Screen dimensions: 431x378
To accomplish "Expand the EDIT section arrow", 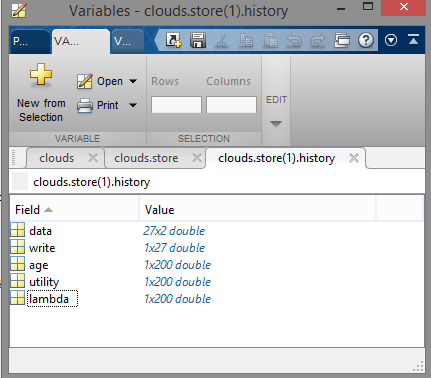I will pyautogui.click(x=276, y=124).
